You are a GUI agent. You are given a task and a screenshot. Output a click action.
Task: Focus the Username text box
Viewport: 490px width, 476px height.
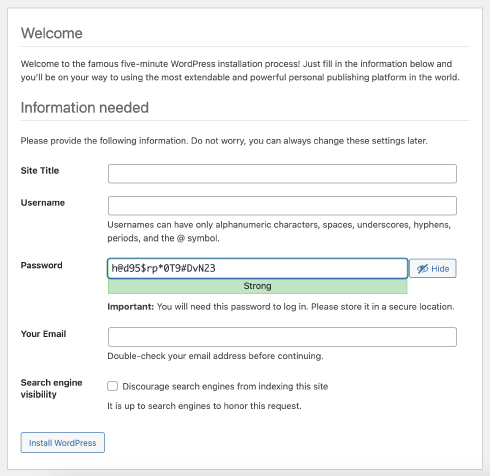click(x=282, y=206)
